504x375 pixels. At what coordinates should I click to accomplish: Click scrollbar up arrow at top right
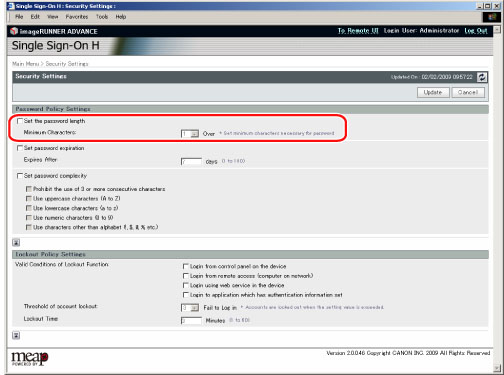click(x=497, y=30)
